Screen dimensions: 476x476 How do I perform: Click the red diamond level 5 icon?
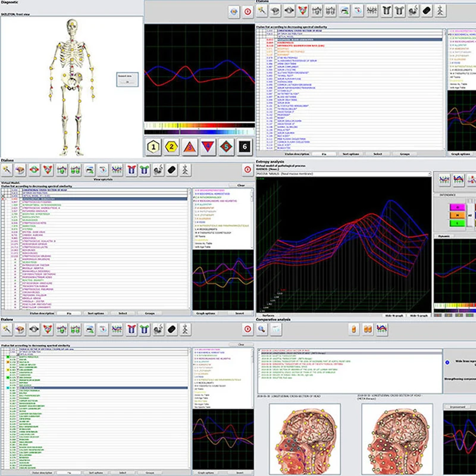[x=227, y=148]
